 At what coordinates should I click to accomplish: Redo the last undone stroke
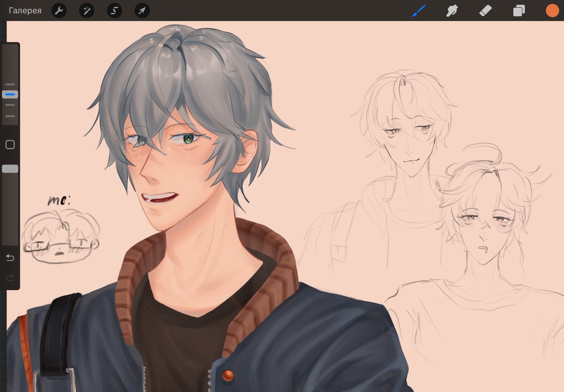[10, 278]
